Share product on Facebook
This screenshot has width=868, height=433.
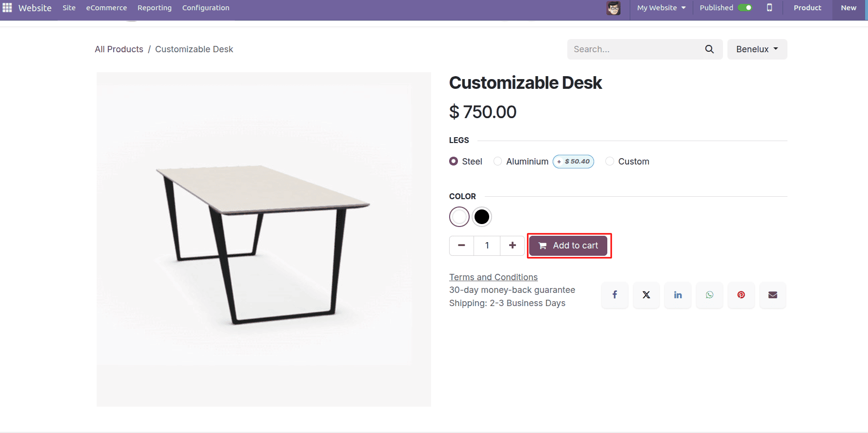(615, 295)
